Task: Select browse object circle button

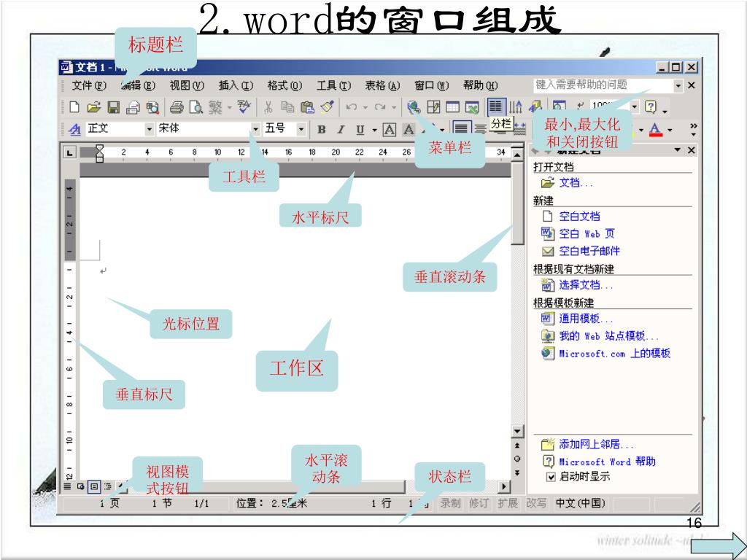Action: tap(517, 459)
